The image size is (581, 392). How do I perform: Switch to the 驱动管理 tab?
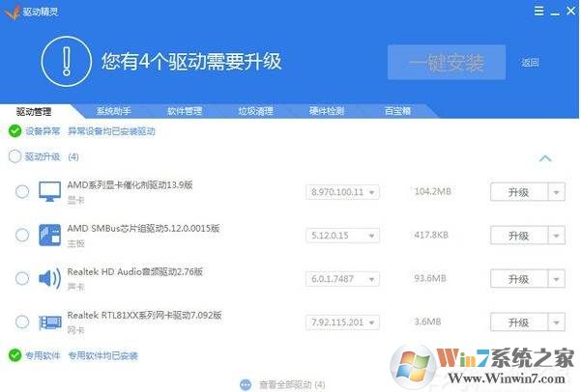coord(34,111)
